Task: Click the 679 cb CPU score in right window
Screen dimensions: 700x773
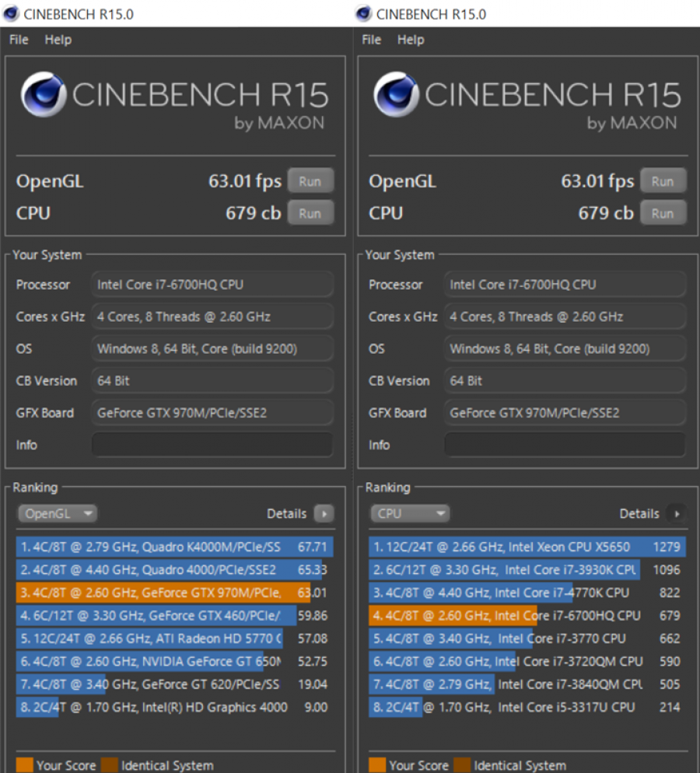Action: 606,213
